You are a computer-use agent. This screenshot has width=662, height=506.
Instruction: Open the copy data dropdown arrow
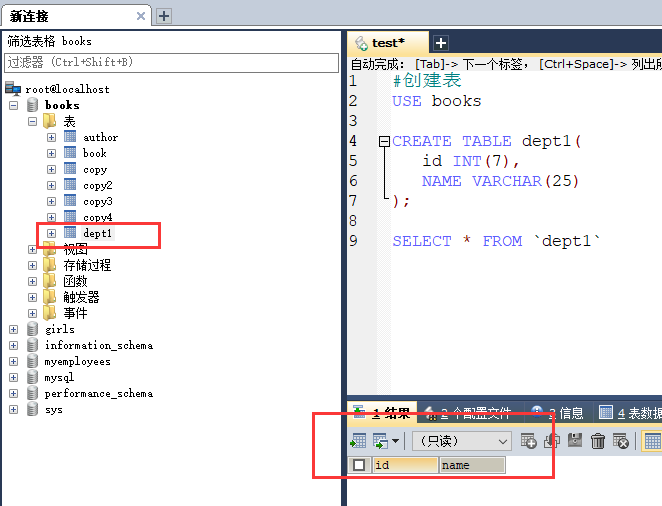tap(396, 441)
